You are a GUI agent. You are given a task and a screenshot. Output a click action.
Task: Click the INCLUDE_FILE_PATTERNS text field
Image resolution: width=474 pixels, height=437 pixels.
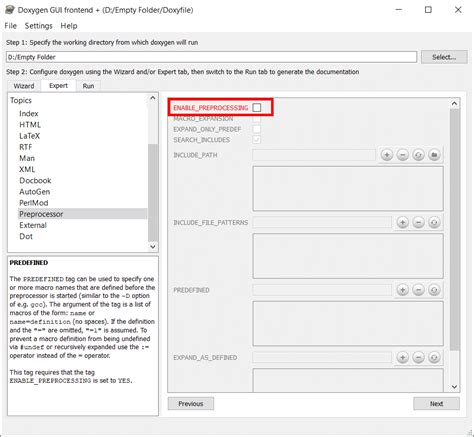pyautogui.click(x=322, y=222)
